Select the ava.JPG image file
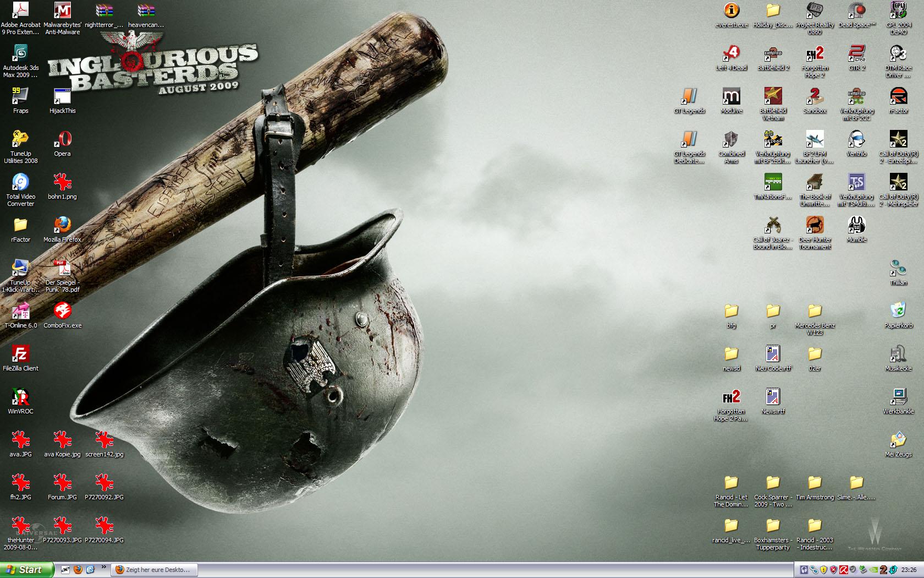This screenshot has width=924, height=578. (x=20, y=444)
